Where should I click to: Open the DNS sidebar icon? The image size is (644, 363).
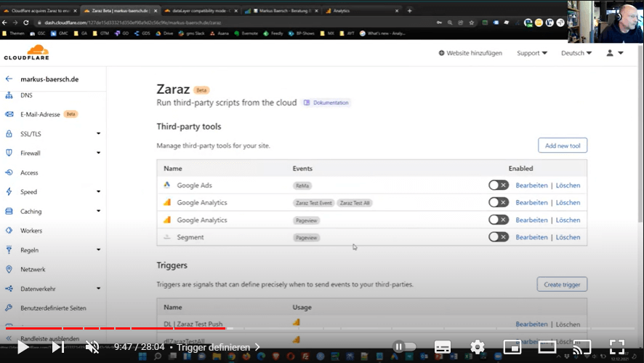click(9, 95)
